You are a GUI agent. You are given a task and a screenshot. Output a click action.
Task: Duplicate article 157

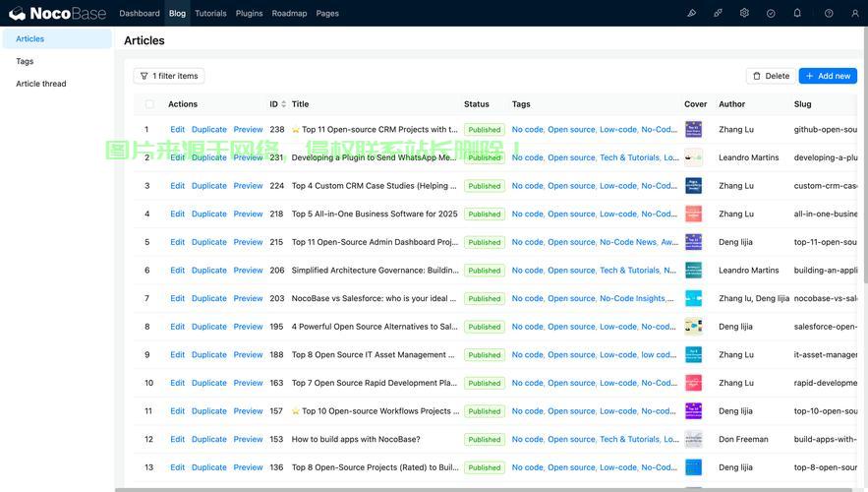[x=209, y=411]
